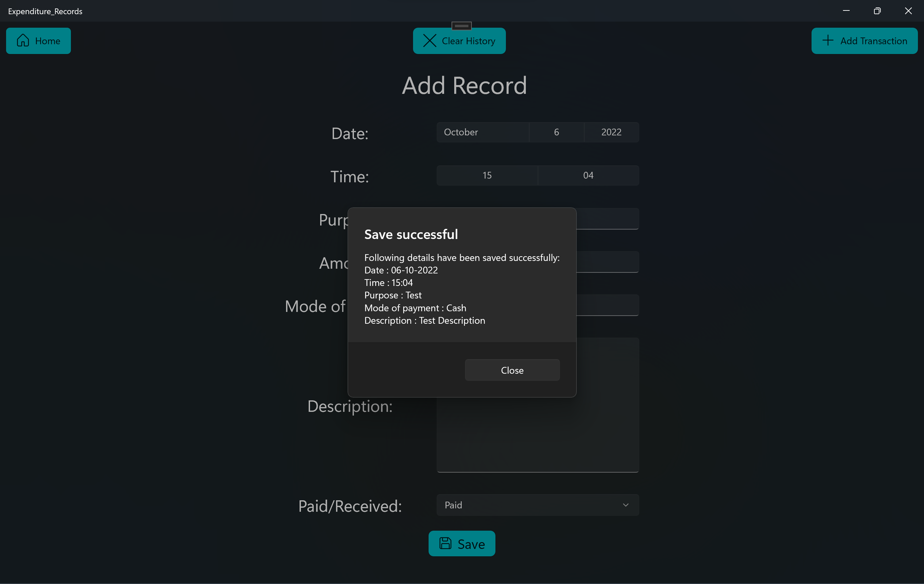Click the Expenditure_Records title bar text
Screen dimensions: 924x584
click(x=45, y=11)
